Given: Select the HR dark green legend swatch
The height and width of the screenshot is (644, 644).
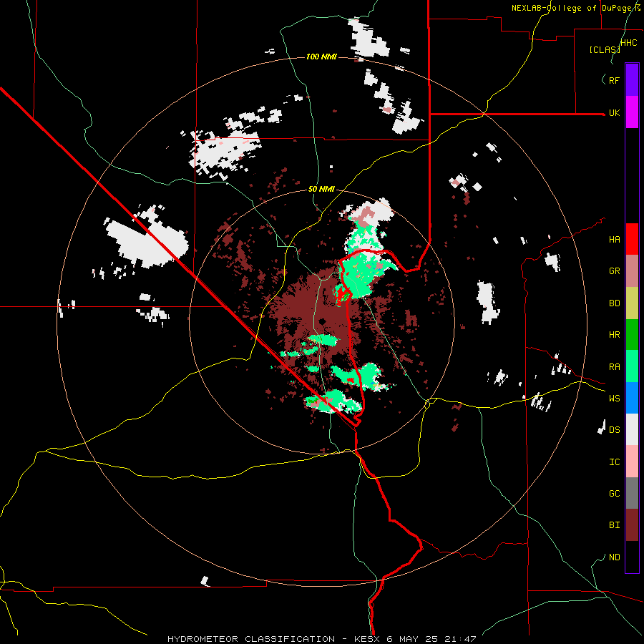Looking at the screenshot, I should pos(632,335).
